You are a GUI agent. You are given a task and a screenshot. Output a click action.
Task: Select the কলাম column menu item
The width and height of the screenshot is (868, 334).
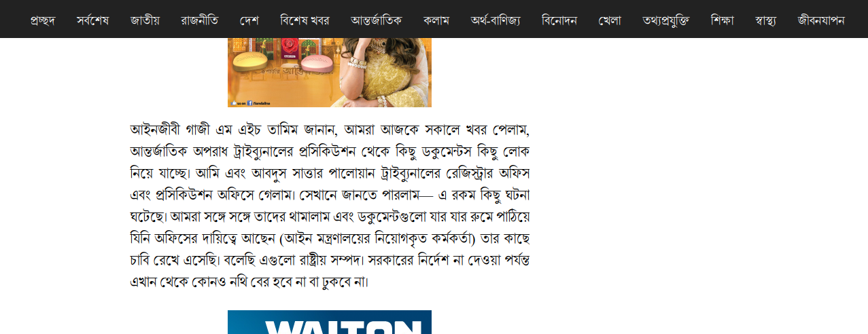[436, 20]
